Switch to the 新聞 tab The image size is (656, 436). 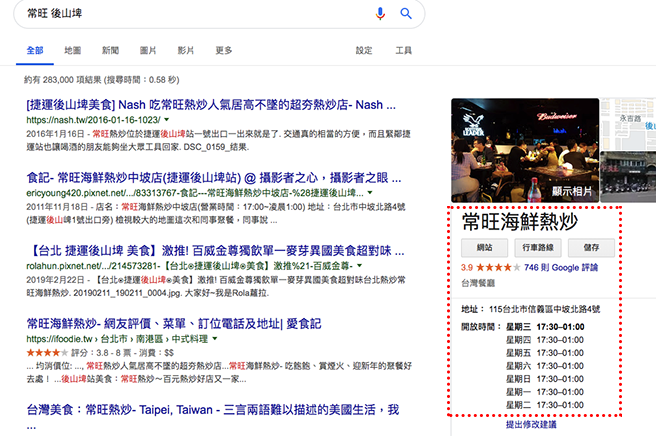click(110, 50)
